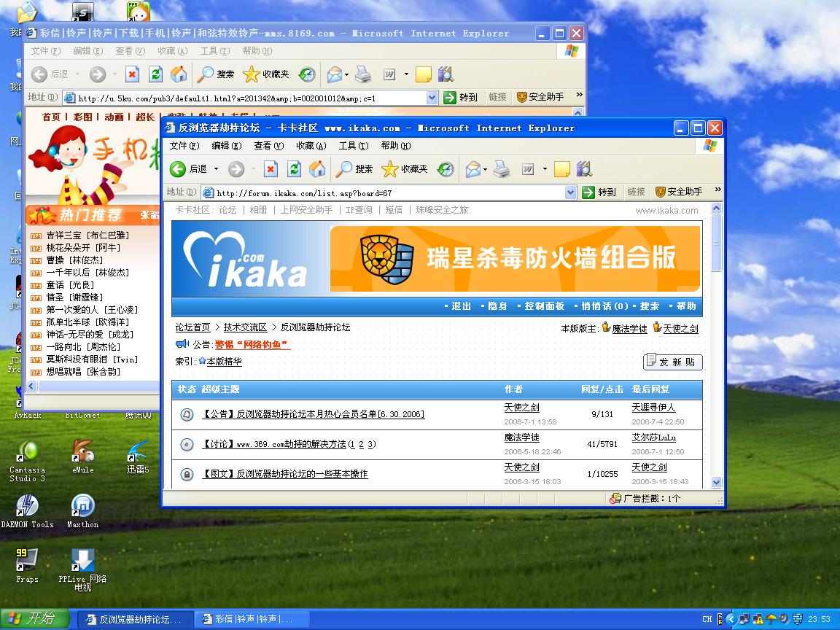Click vertical scrollbar down arrow in ikaka window
This screenshot has width=840, height=630.
(716, 483)
